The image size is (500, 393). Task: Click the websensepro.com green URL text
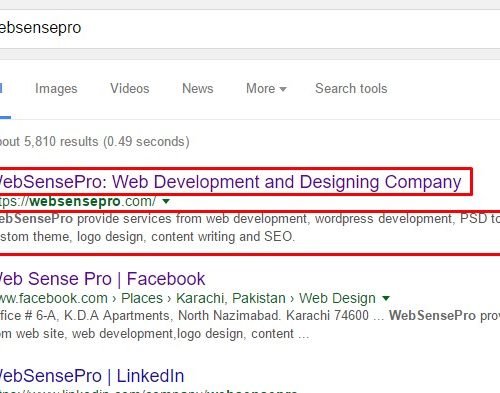(78, 201)
